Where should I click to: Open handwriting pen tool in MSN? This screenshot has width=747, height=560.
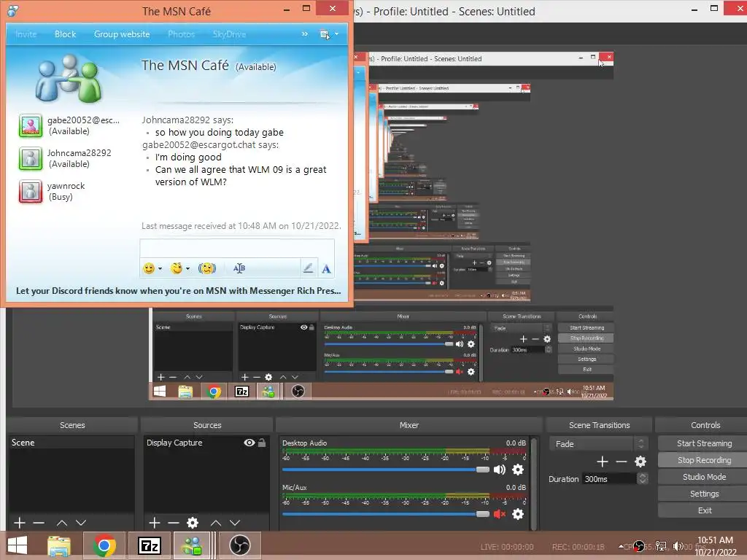pyautogui.click(x=309, y=268)
